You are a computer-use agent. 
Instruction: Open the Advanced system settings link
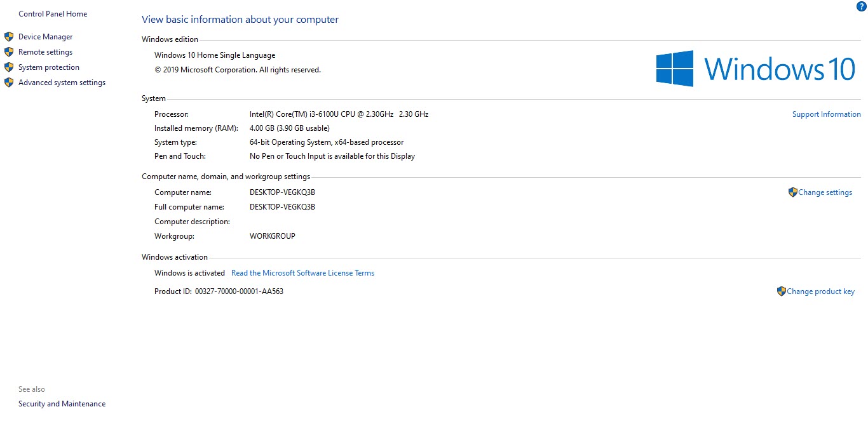62,83
